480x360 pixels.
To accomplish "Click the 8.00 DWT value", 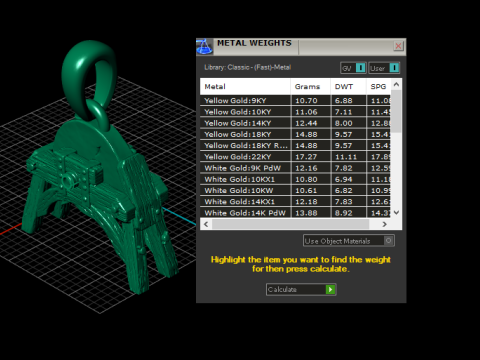I will pos(344,123).
